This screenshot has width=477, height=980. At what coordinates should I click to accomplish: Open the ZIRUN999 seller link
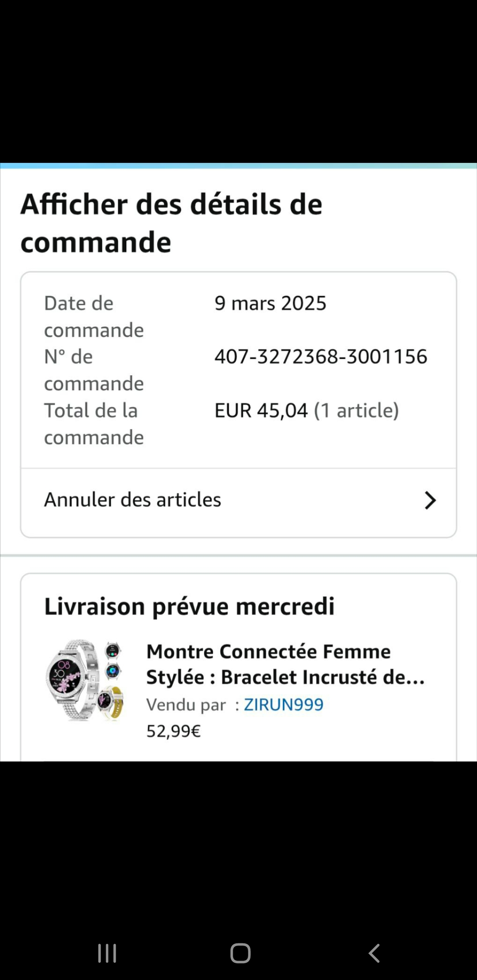284,705
